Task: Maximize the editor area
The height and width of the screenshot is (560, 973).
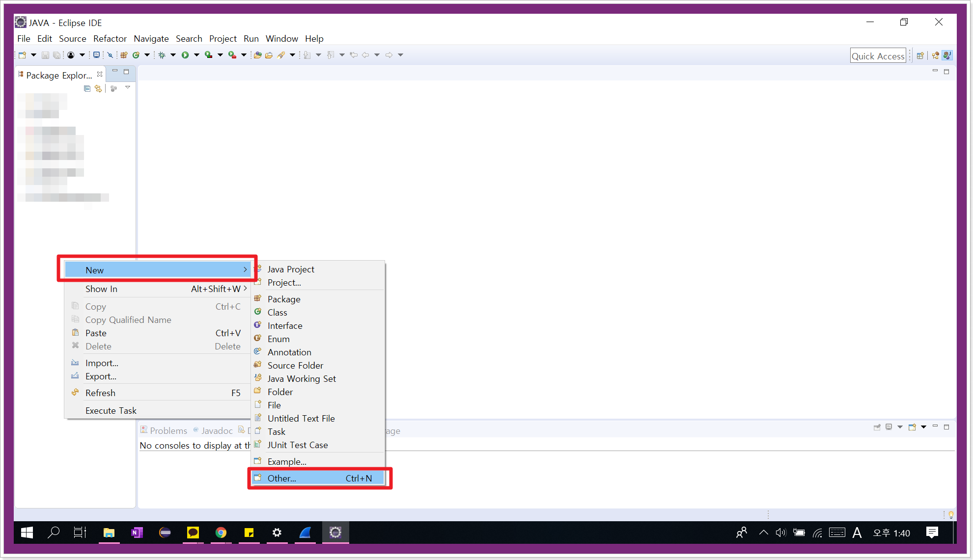Action: coord(946,72)
